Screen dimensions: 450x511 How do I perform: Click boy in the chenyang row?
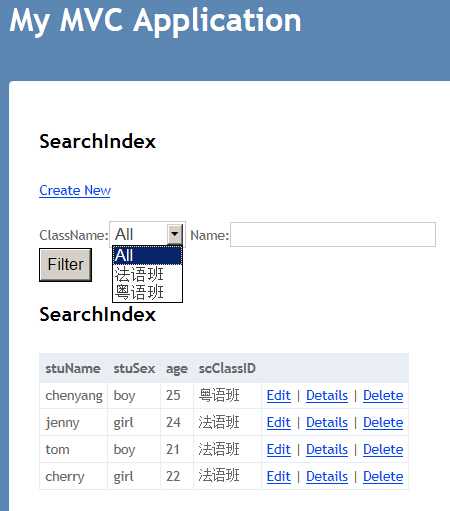(x=124, y=396)
